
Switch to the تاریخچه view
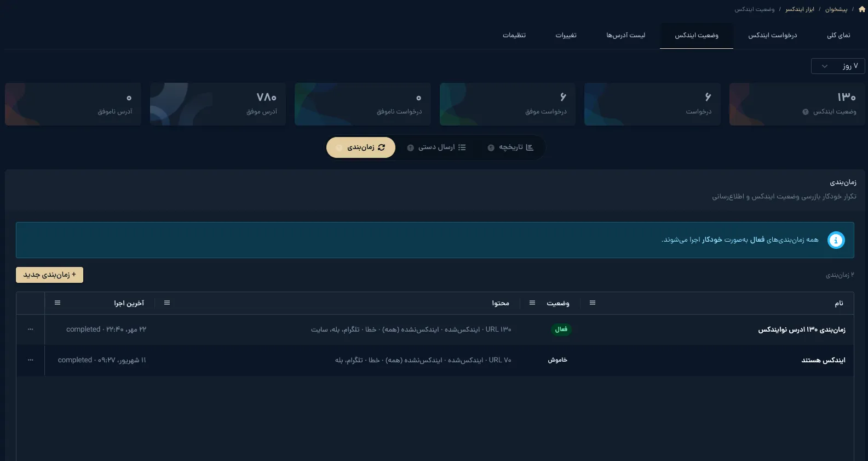pos(510,147)
